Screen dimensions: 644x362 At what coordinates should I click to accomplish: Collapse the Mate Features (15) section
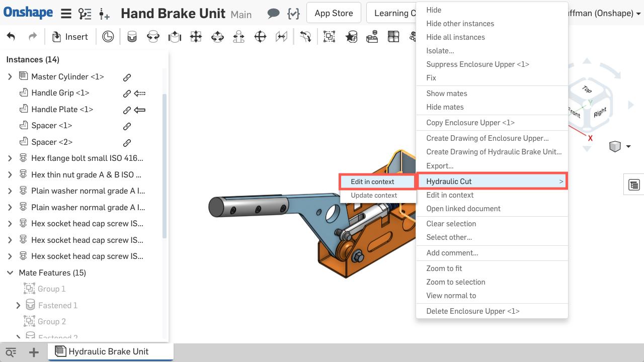pos(10,273)
